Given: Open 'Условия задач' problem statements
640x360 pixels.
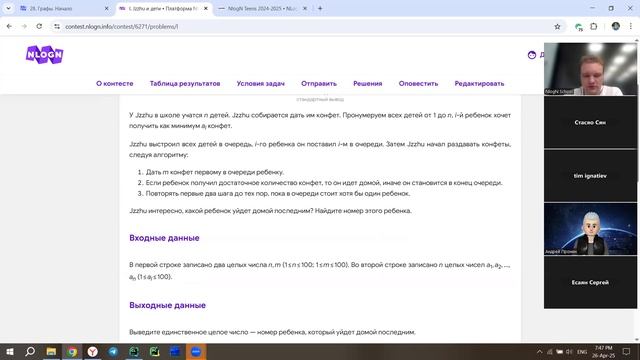Looking at the screenshot, I should tap(260, 83).
